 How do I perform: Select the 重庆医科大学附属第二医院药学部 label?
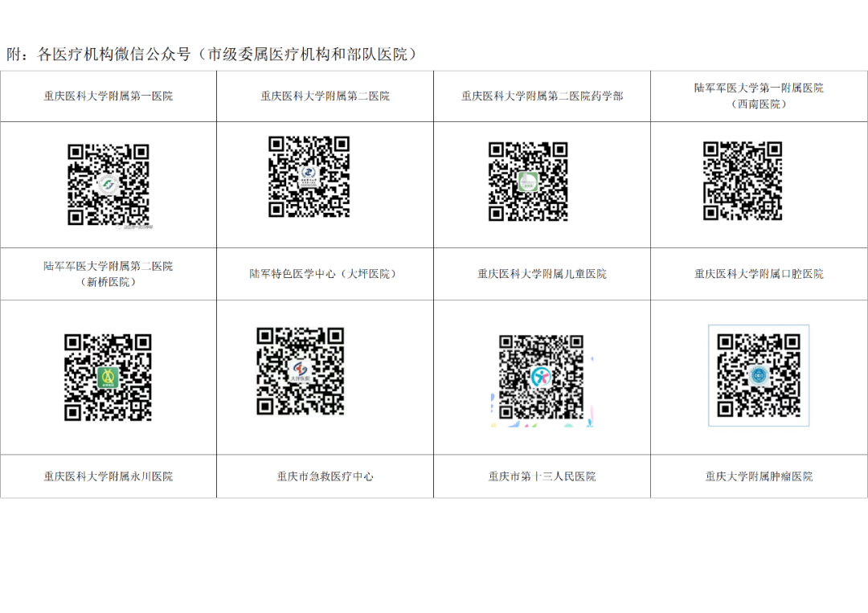coord(542,96)
